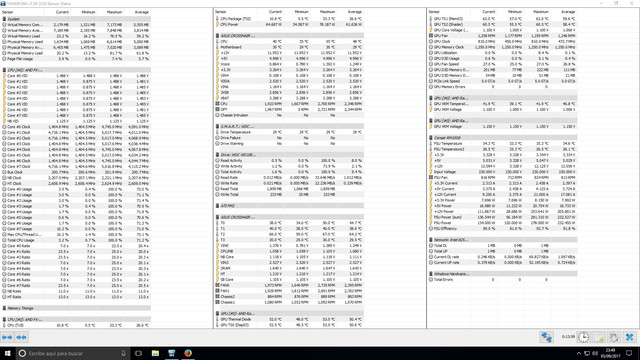Select the CPU Package (TSI) row
This screenshot has height=360, width=640.
pyautogui.click(x=289, y=19)
